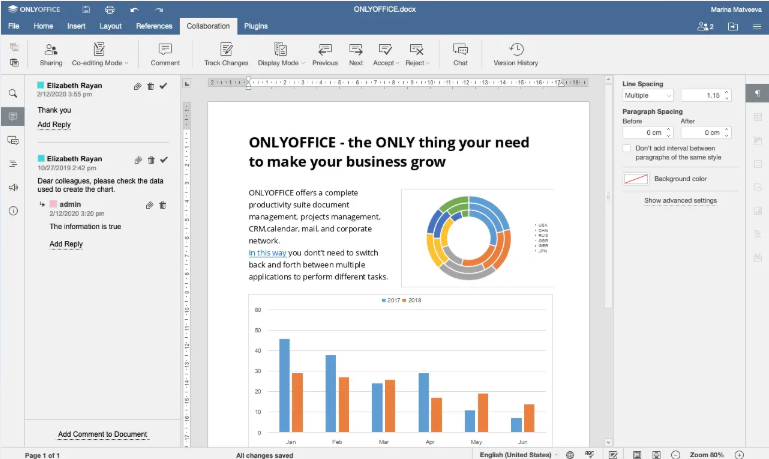The width and height of the screenshot is (769, 459).
Task: Open the Sharing settings
Action: tap(51, 54)
